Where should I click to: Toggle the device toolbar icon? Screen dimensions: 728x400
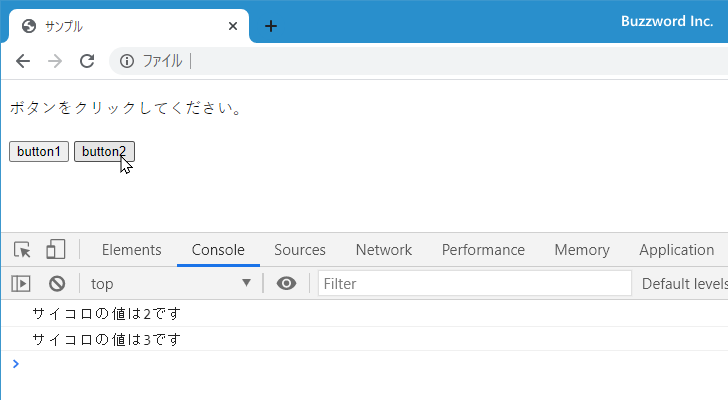click(x=56, y=250)
